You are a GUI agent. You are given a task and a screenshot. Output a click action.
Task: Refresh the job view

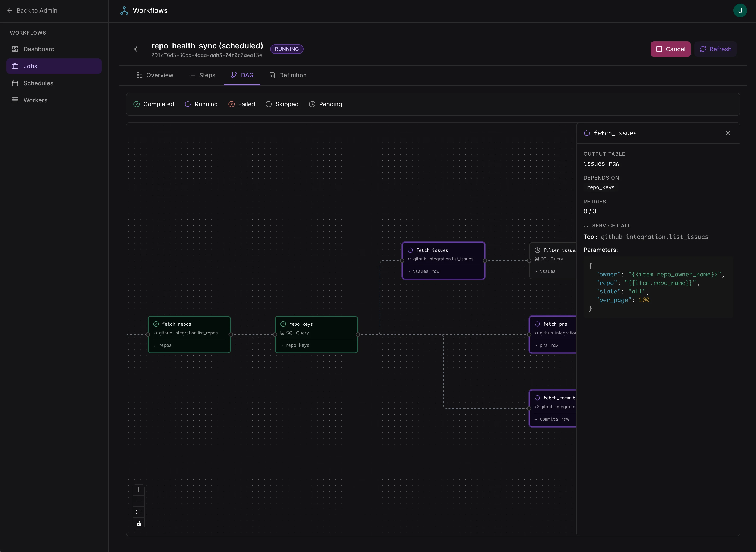[715, 49]
